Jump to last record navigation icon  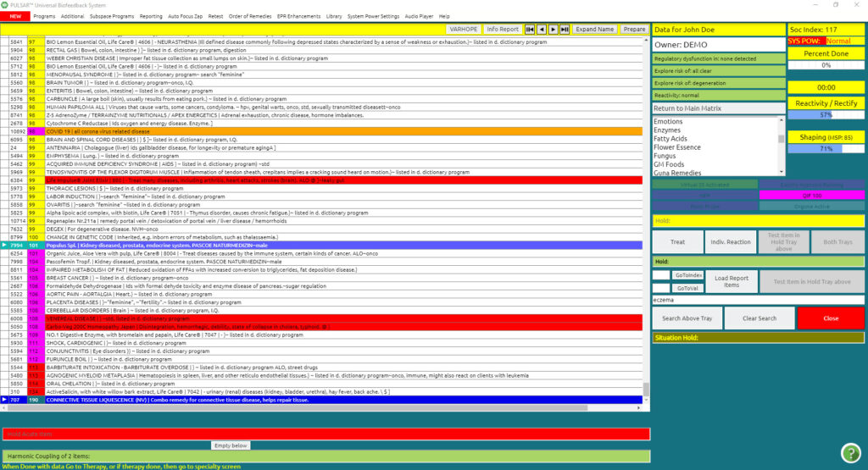click(565, 29)
